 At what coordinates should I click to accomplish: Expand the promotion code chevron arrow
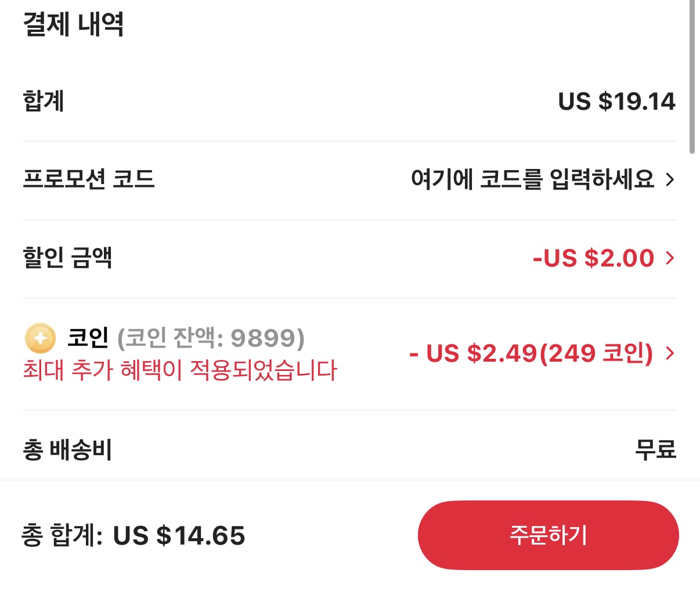670,179
